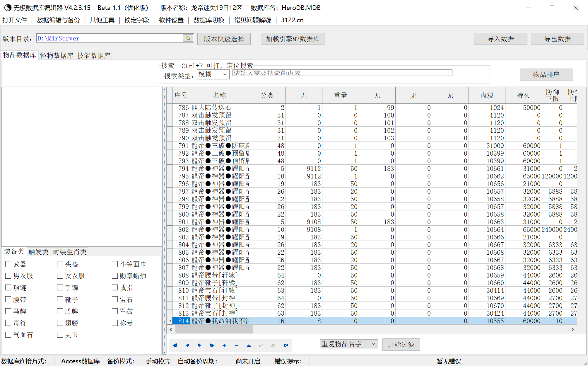Jump to last record in navigator

coord(212,345)
